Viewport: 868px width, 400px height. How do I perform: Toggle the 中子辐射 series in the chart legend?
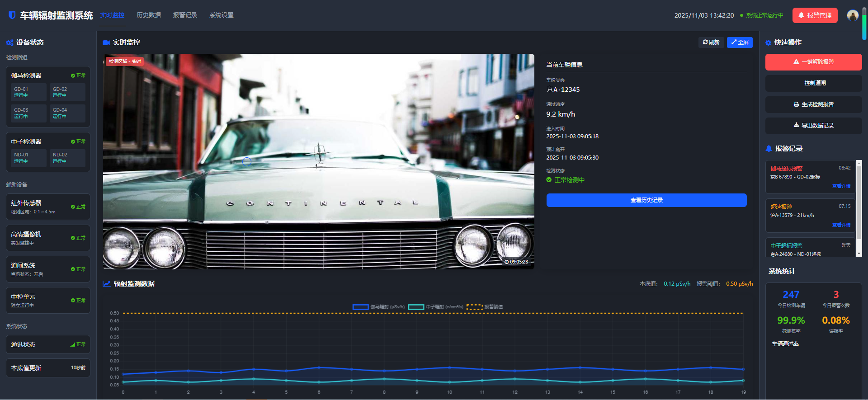click(x=436, y=307)
